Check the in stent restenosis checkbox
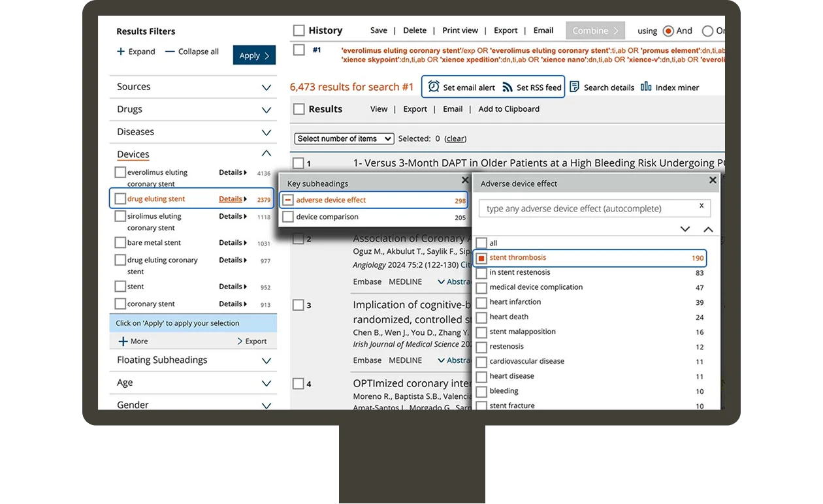823x504 pixels. click(481, 273)
